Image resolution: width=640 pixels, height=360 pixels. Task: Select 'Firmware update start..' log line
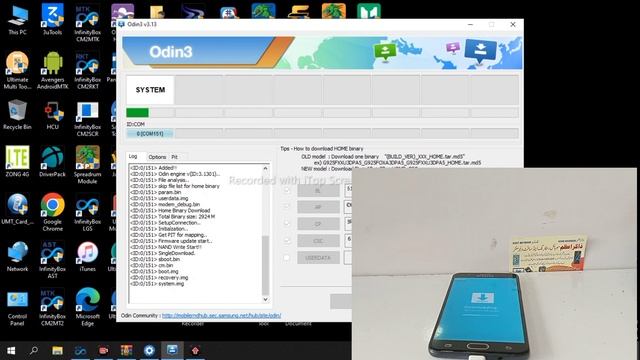point(171,241)
